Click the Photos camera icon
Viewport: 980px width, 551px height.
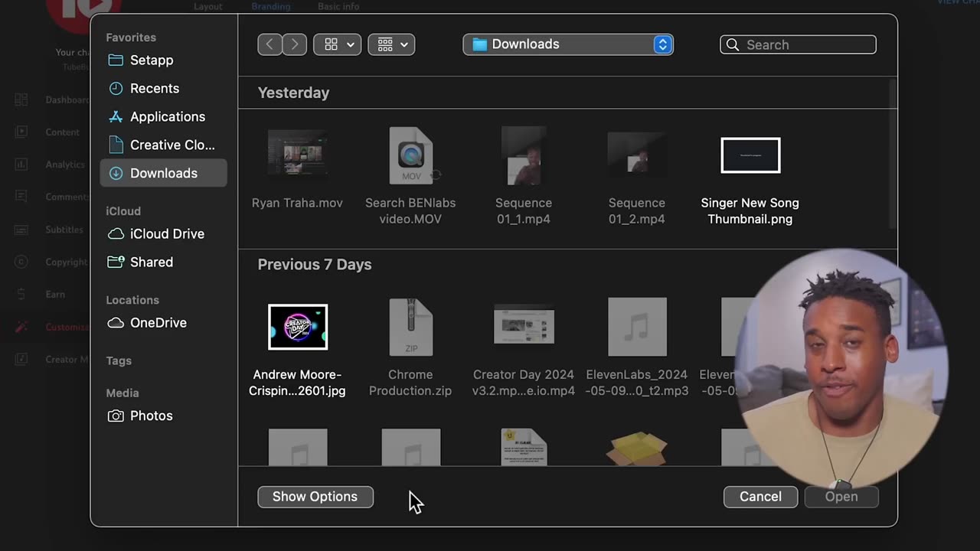pos(116,416)
